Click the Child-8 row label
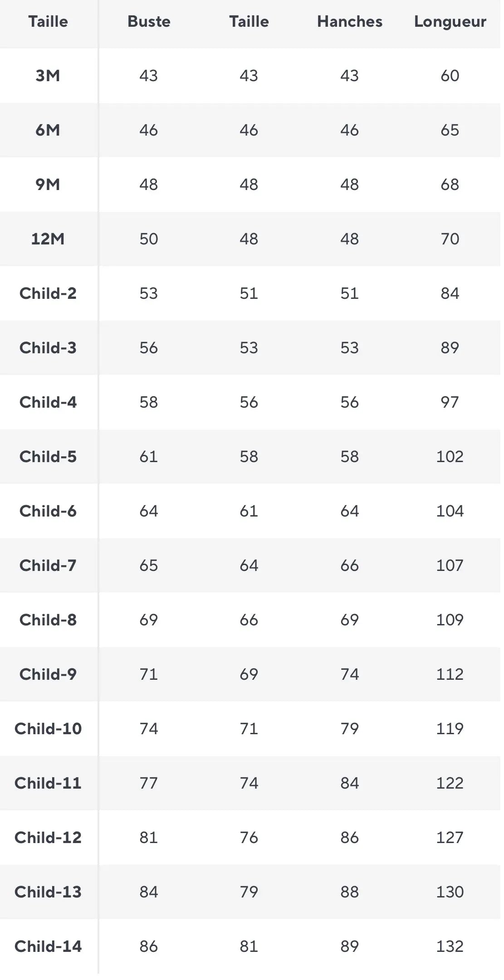Viewport: 504px width, 980px height. point(48,620)
